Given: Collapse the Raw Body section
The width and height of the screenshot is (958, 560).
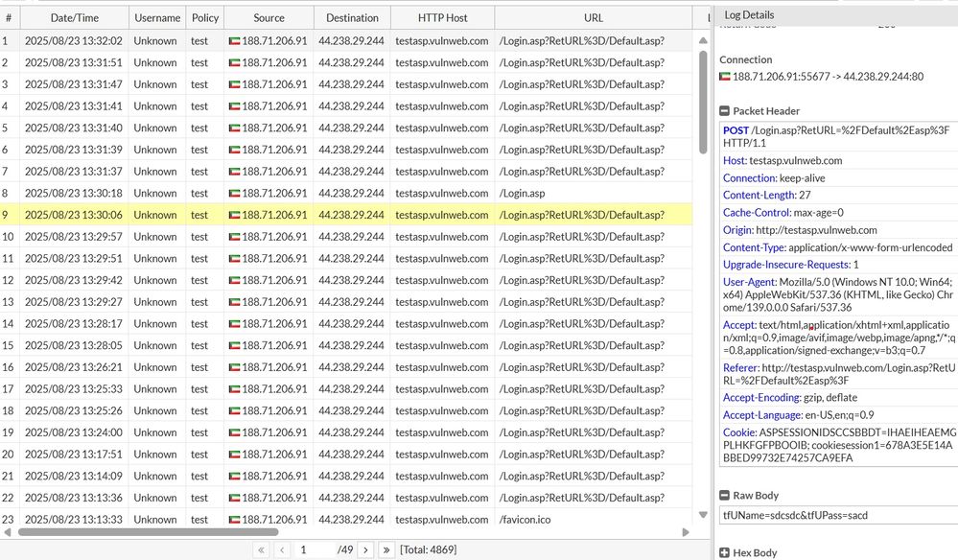Looking at the screenshot, I should 724,495.
